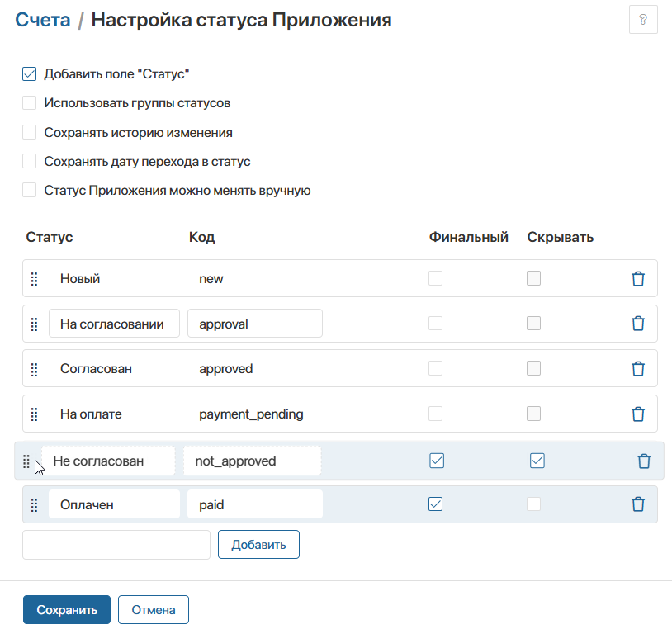This screenshot has width=672, height=629.
Task: Enable Сохранять историю изменения
Action: click(29, 132)
